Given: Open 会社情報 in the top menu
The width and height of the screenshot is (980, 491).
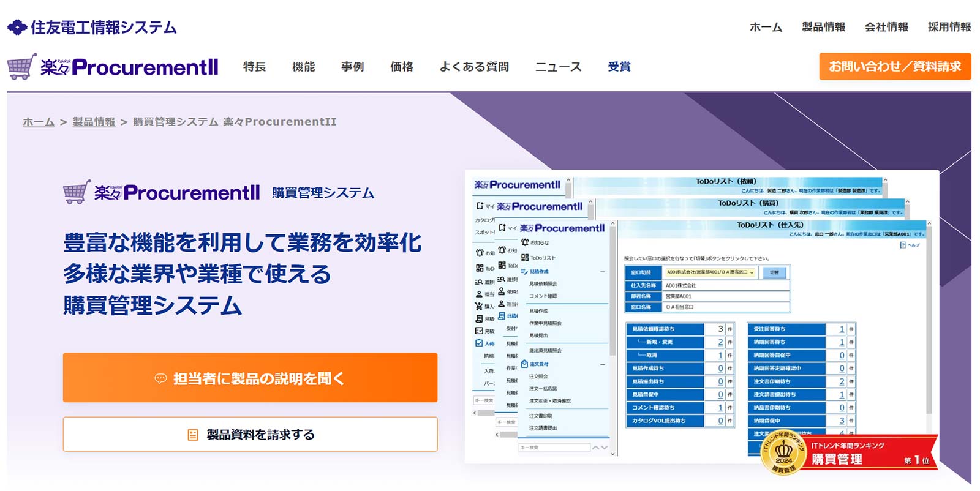Looking at the screenshot, I should pyautogui.click(x=886, y=27).
